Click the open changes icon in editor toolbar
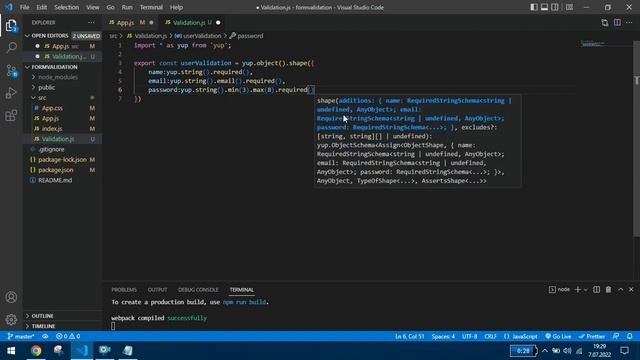The height and width of the screenshot is (360, 640). pyautogui.click(x=604, y=22)
